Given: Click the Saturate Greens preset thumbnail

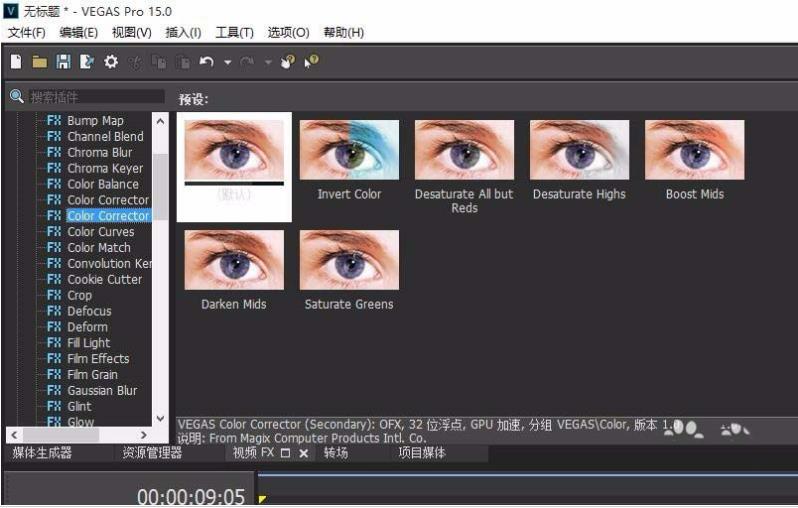Looking at the screenshot, I should pyautogui.click(x=349, y=260).
